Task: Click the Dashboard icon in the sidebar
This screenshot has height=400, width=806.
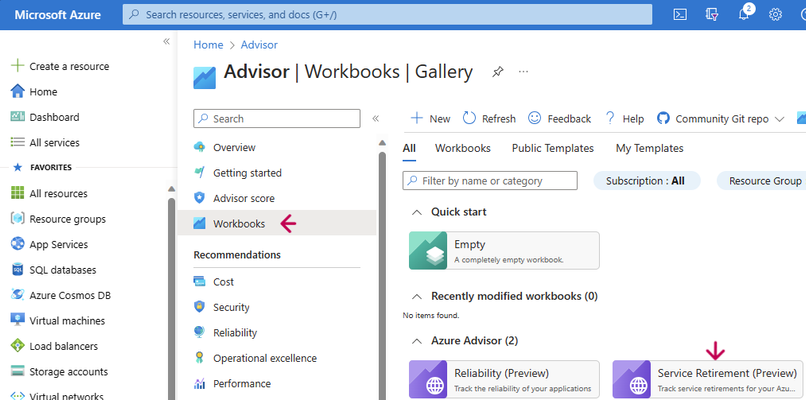Action: [17, 117]
